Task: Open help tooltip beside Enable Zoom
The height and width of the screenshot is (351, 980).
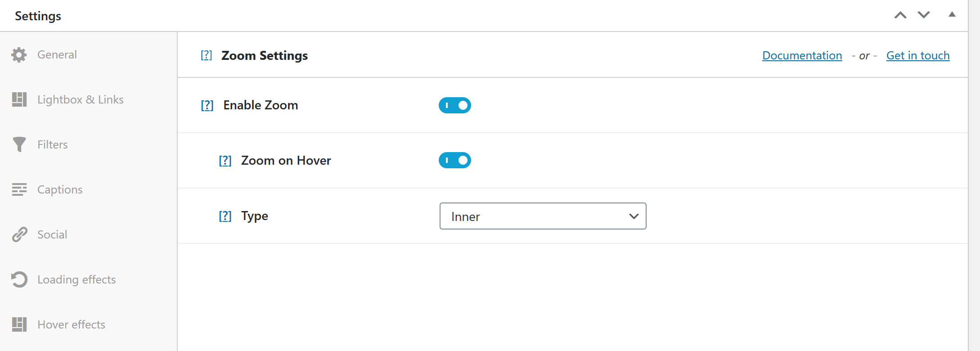Action: tap(207, 105)
